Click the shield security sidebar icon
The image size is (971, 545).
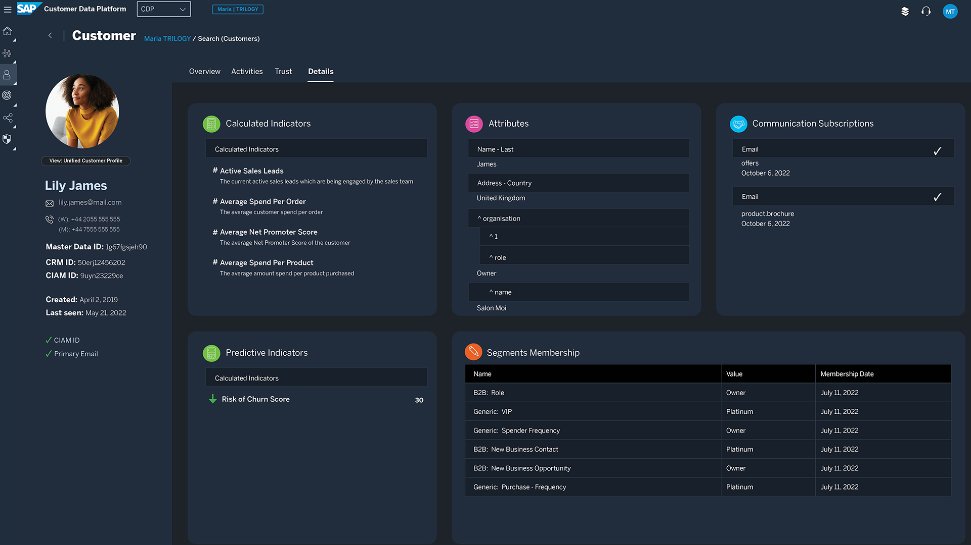tap(8, 139)
